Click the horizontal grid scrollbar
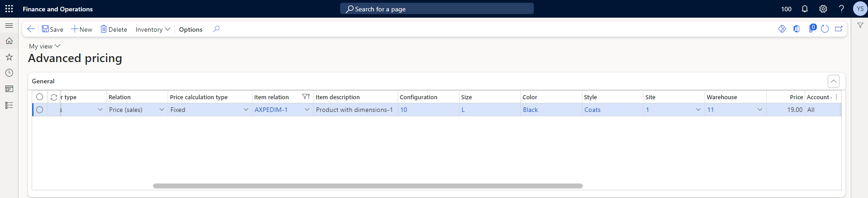The height and width of the screenshot is (198, 868). click(367, 186)
